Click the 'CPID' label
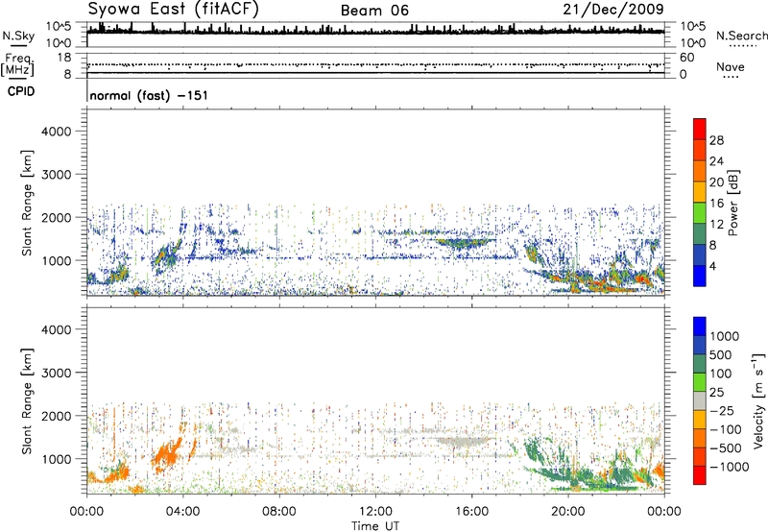This screenshot has height=532, width=768. 21,91
